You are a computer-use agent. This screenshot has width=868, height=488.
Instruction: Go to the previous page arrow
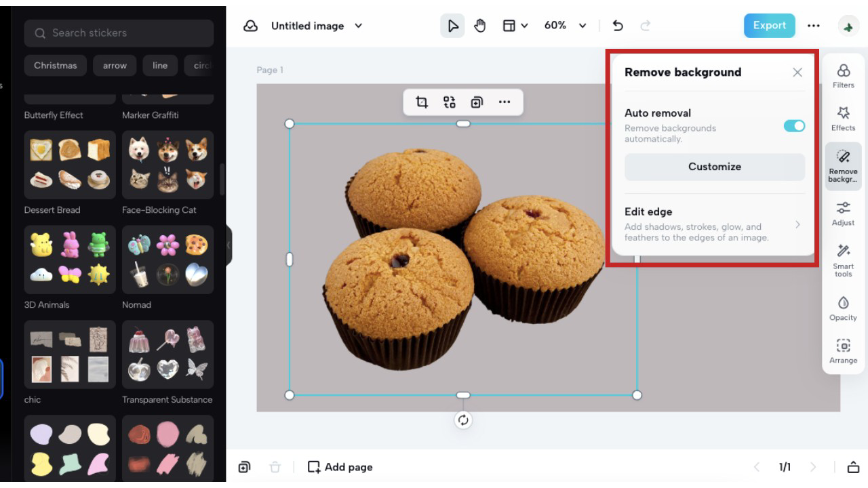757,467
